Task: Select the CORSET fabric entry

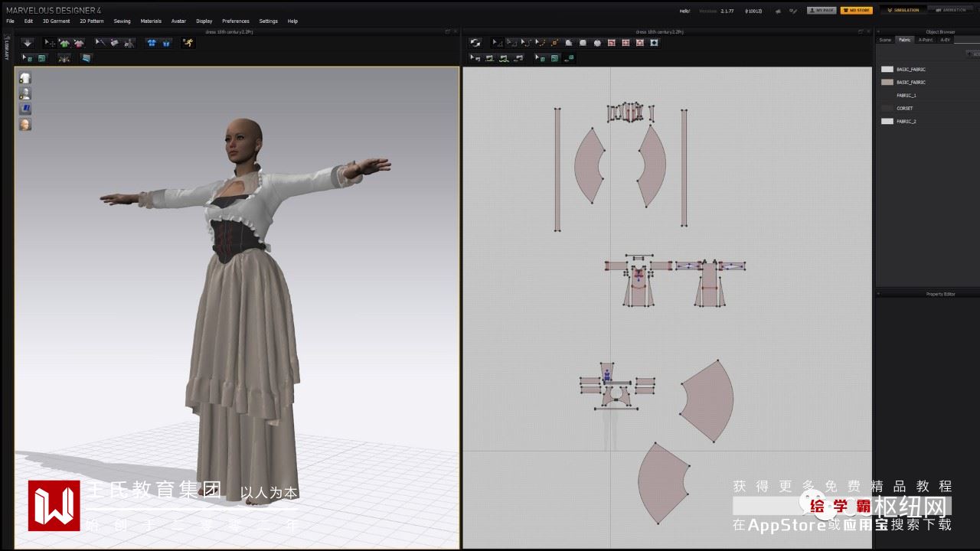Action: pos(905,109)
